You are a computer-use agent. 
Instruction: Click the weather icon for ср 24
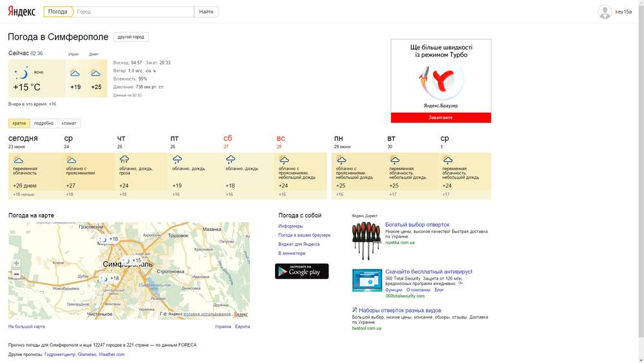tap(71, 159)
